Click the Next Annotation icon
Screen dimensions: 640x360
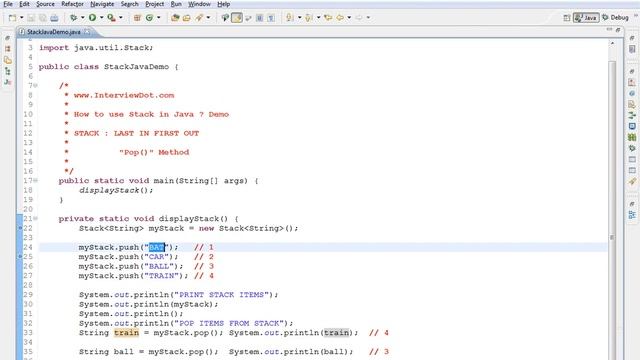coord(290,18)
